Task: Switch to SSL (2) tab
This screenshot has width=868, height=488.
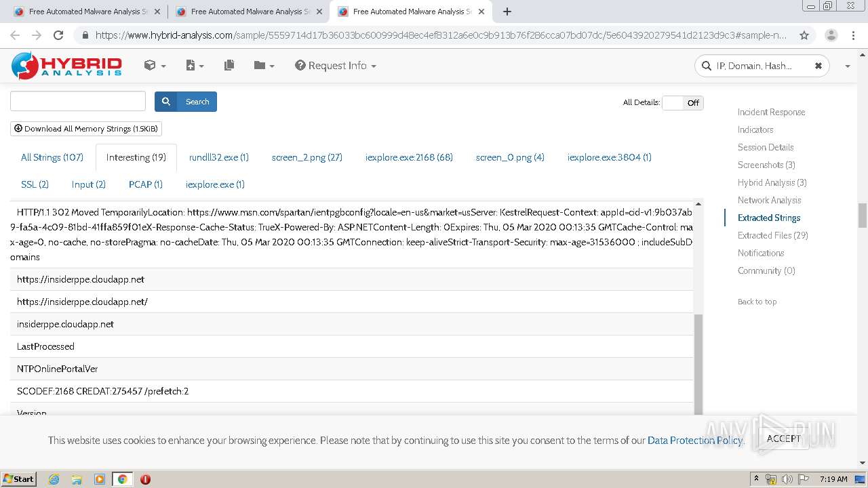Action: coord(35,184)
